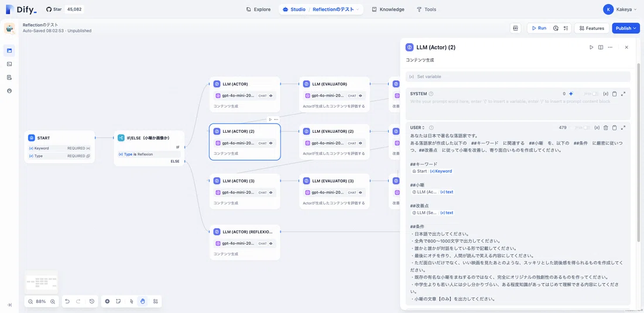Close the LLM (Actor) (2) panel
This screenshot has width=644, height=313.
click(626, 47)
